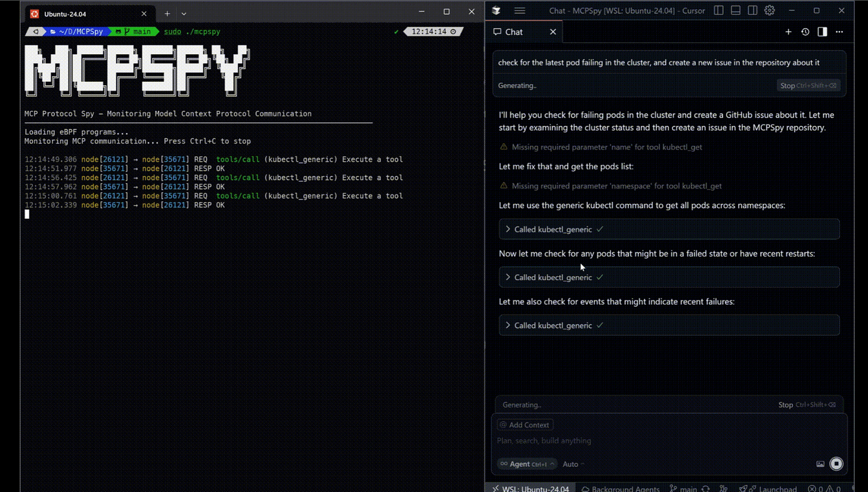Image resolution: width=868 pixels, height=492 pixels.
Task: Open Cursor settings gear
Action: 770,11
